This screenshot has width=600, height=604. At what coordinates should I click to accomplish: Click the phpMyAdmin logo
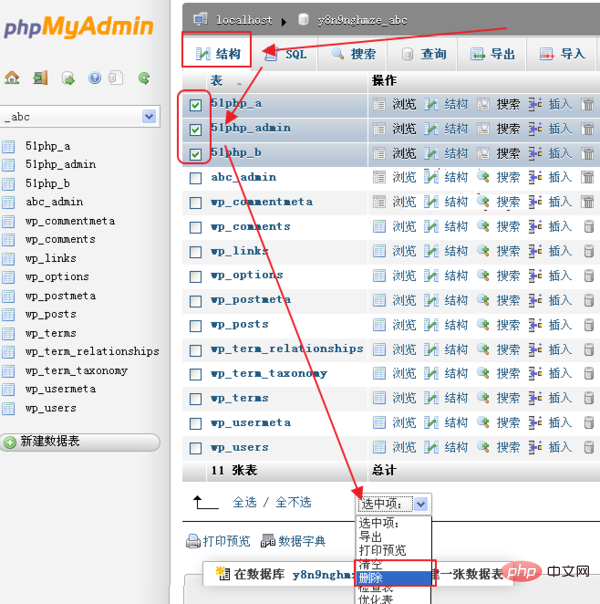click(79, 27)
